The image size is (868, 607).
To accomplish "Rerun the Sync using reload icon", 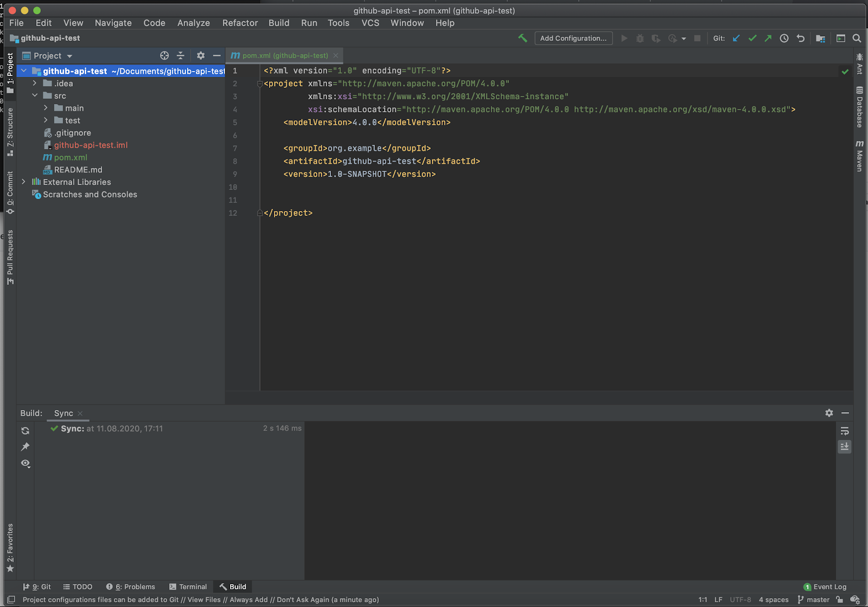I will (x=25, y=431).
